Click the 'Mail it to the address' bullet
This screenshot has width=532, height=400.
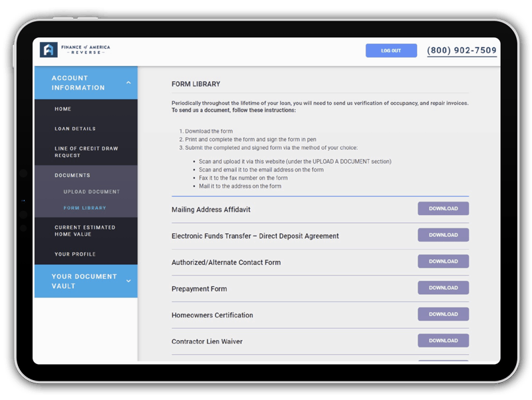tap(240, 186)
